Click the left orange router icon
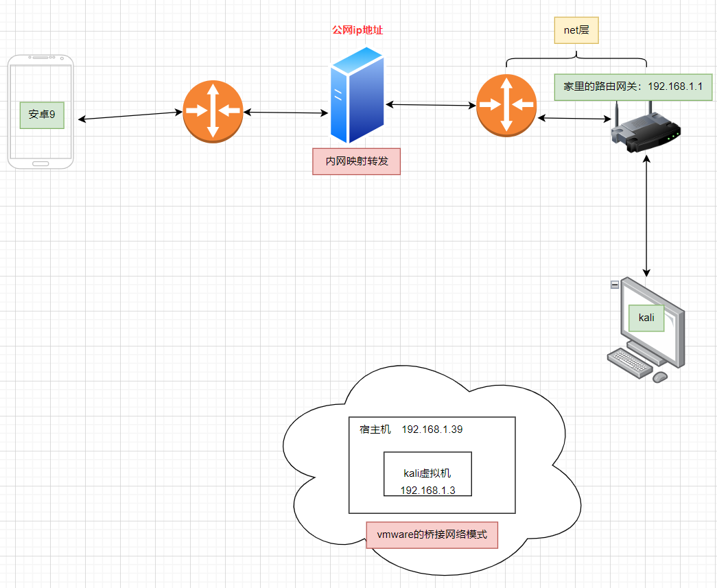 213,112
